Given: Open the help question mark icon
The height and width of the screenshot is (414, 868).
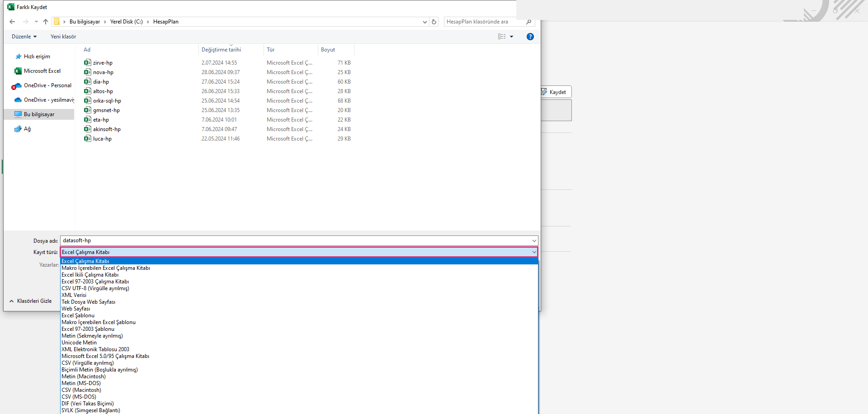Looking at the screenshot, I should point(530,37).
